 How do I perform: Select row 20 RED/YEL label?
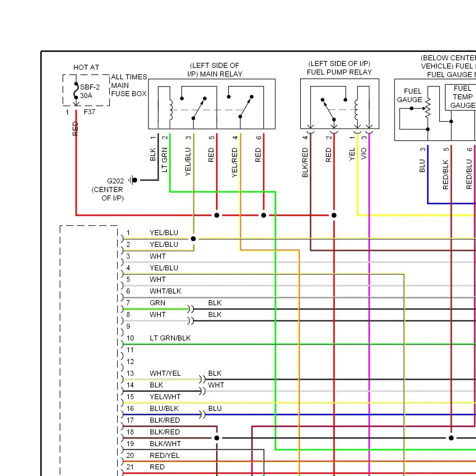pyautogui.click(x=164, y=455)
